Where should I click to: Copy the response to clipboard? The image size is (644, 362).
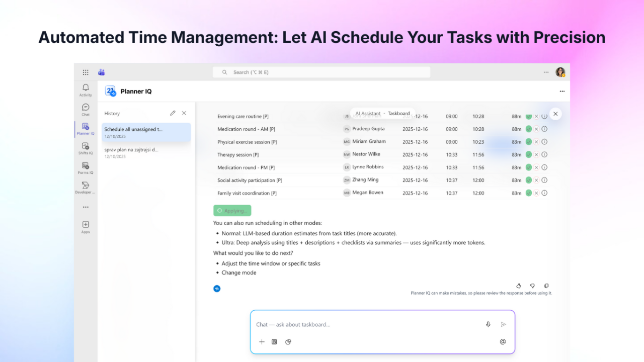[x=546, y=286]
